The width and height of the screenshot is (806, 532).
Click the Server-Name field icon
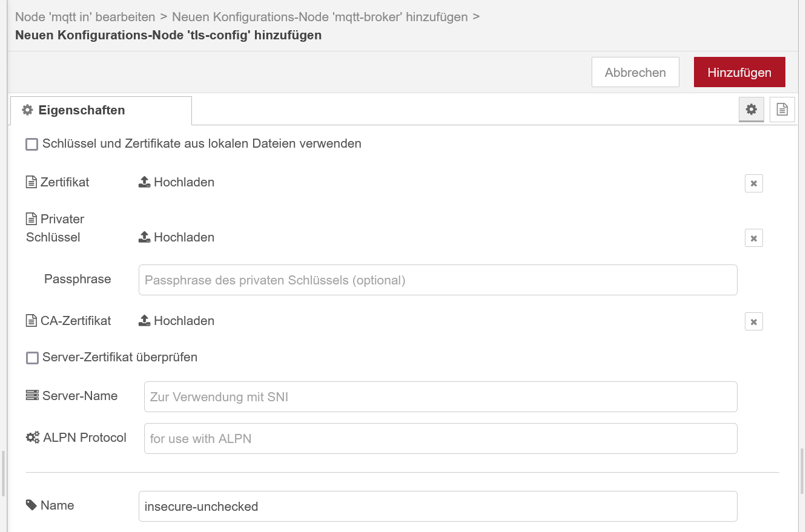point(31,395)
